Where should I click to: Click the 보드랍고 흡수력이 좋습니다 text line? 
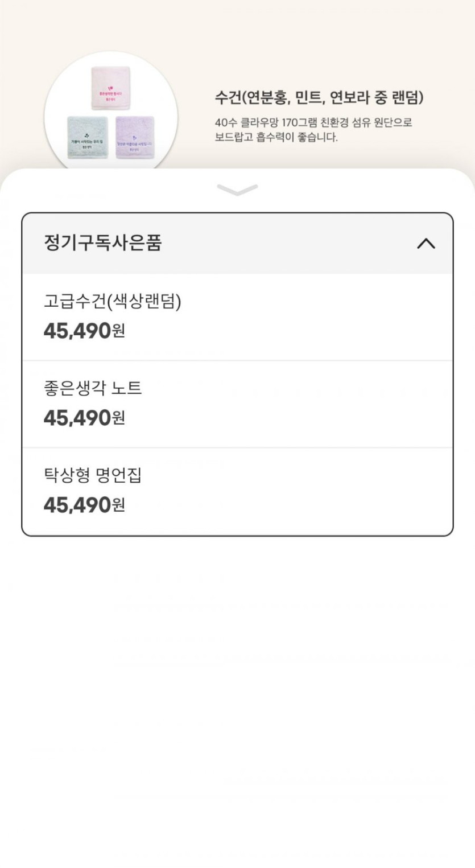[x=276, y=138]
